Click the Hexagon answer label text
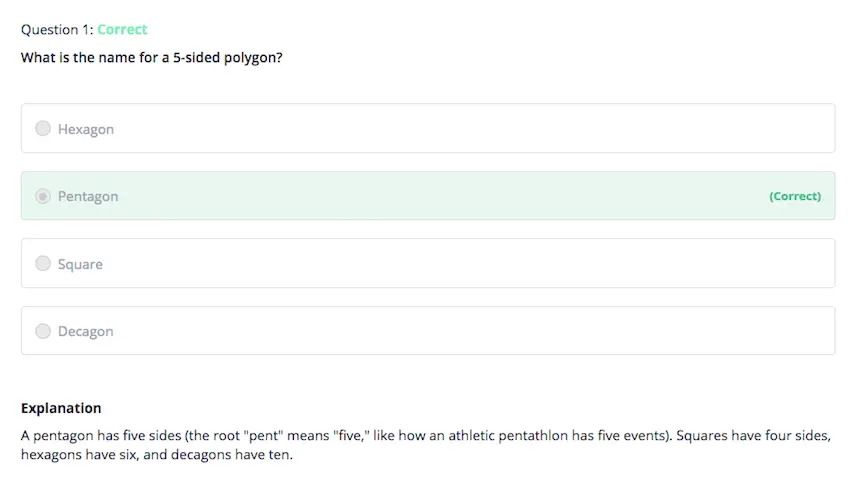Image resolution: width=850 pixels, height=501 pixels. pyautogui.click(x=86, y=129)
